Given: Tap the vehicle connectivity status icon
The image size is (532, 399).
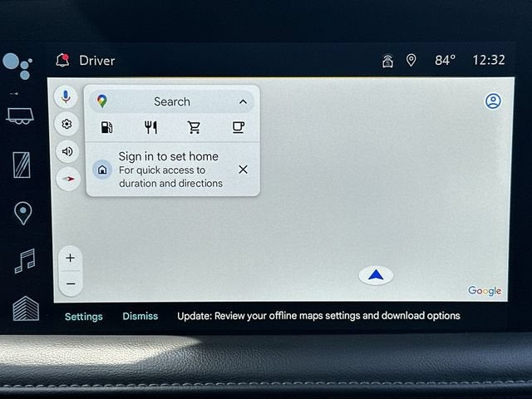Looking at the screenshot, I should click(x=387, y=61).
